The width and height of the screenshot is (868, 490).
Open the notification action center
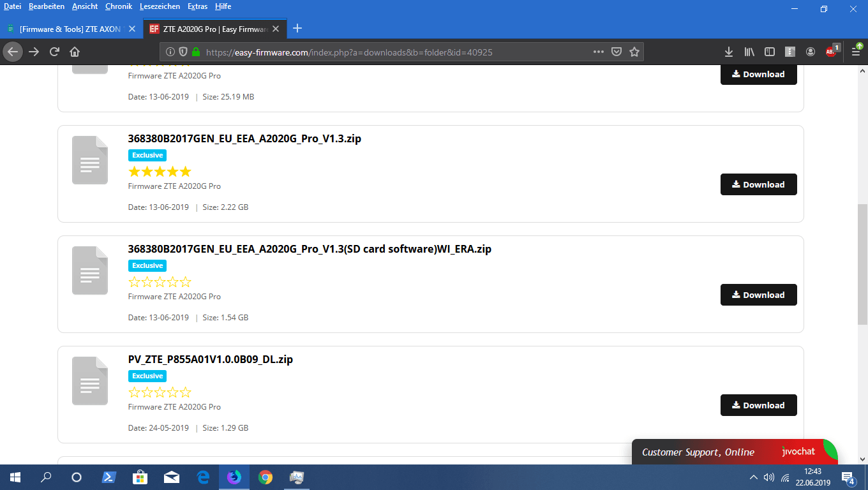[849, 477]
